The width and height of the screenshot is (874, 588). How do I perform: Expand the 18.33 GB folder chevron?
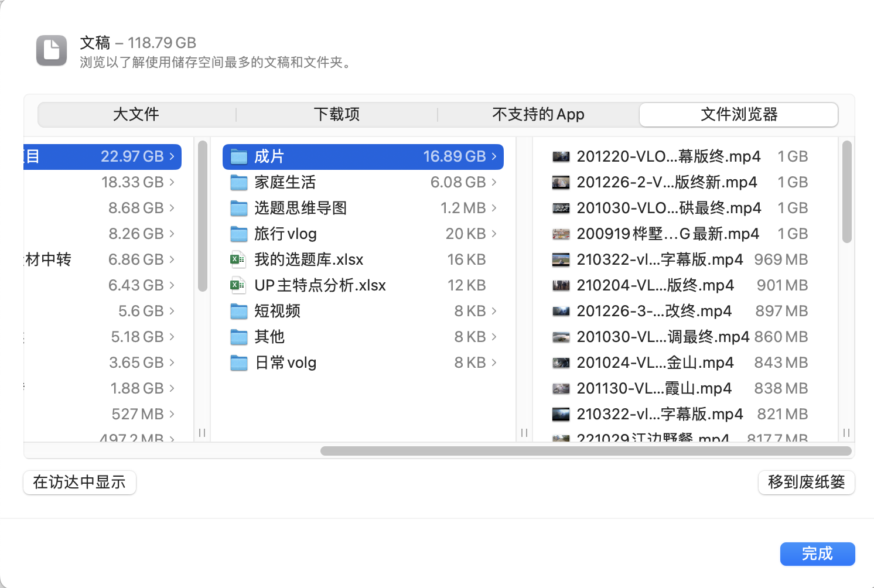click(172, 182)
